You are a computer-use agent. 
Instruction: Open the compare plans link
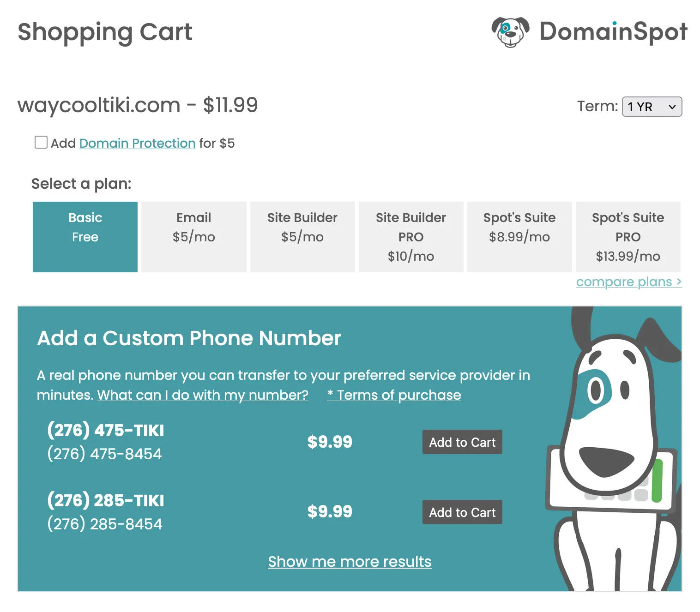pos(629,282)
